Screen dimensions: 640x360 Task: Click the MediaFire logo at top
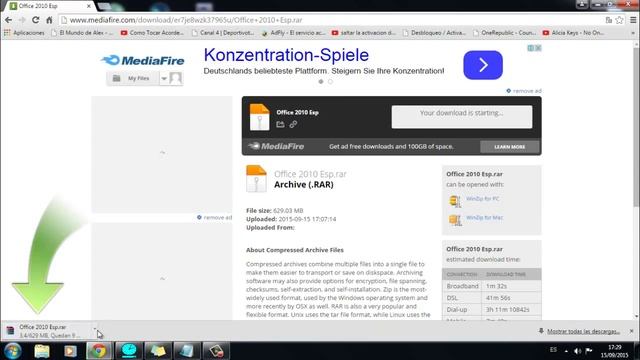click(x=142, y=60)
